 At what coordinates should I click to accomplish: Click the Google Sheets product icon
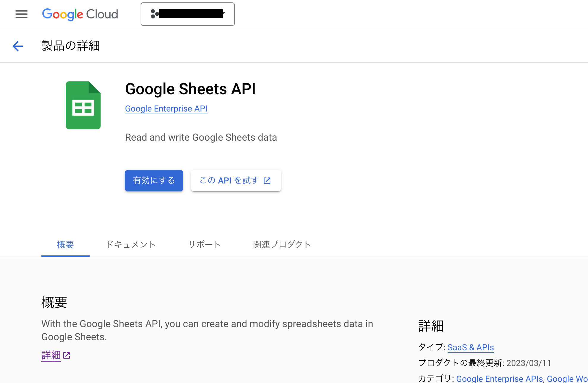tap(83, 105)
